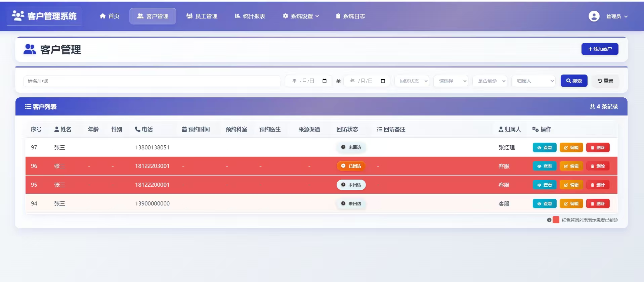Delete customer row 97 with 删除
The image size is (644, 282).
point(598,148)
